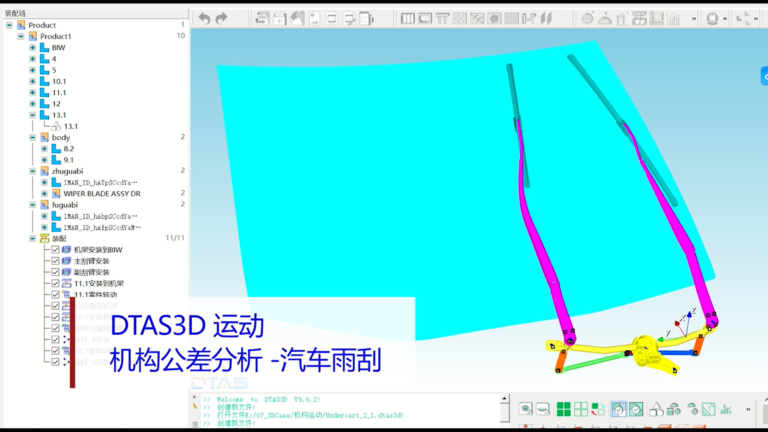Select the outlined four-square grid icon

(x=581, y=409)
